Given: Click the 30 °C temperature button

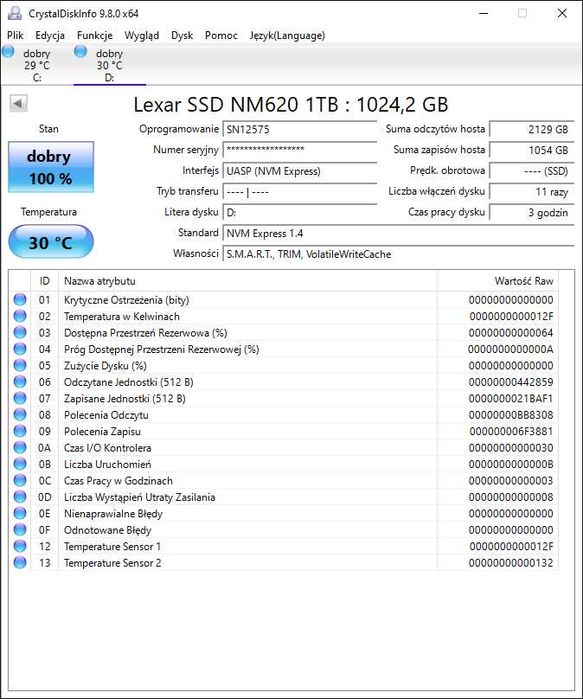Looking at the screenshot, I should pos(51,242).
